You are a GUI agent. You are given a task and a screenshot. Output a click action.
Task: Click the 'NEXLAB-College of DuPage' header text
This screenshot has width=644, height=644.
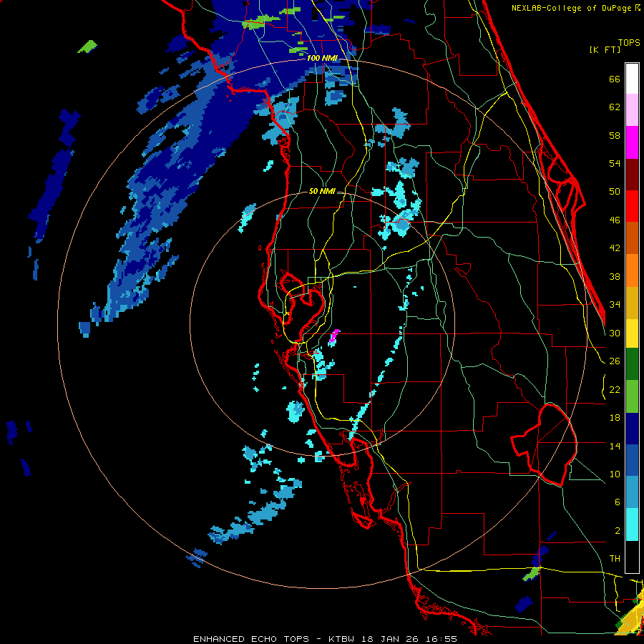tap(572, 8)
